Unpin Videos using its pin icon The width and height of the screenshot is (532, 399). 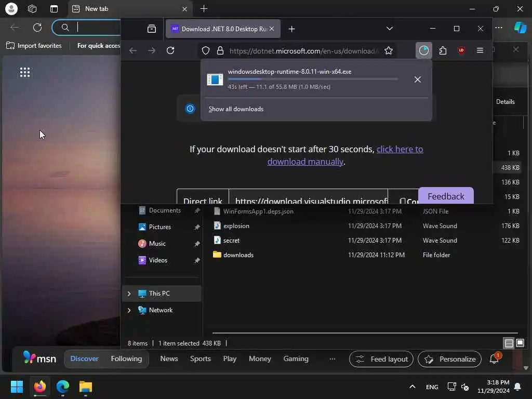[x=197, y=261]
